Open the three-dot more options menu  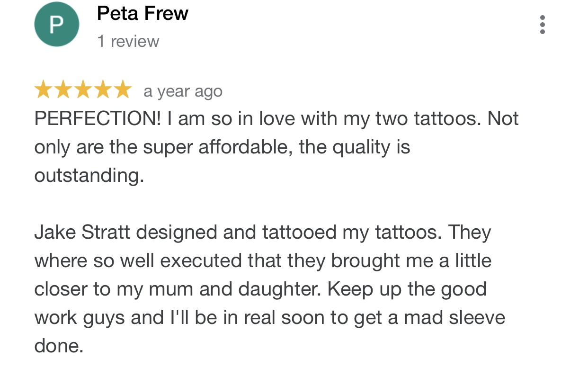(543, 25)
